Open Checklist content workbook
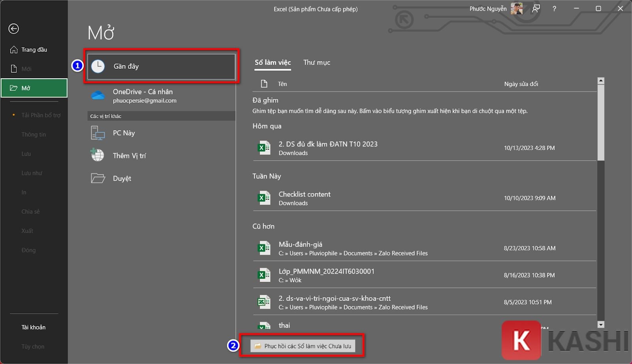Image resolution: width=632 pixels, height=364 pixels. [x=425, y=198]
